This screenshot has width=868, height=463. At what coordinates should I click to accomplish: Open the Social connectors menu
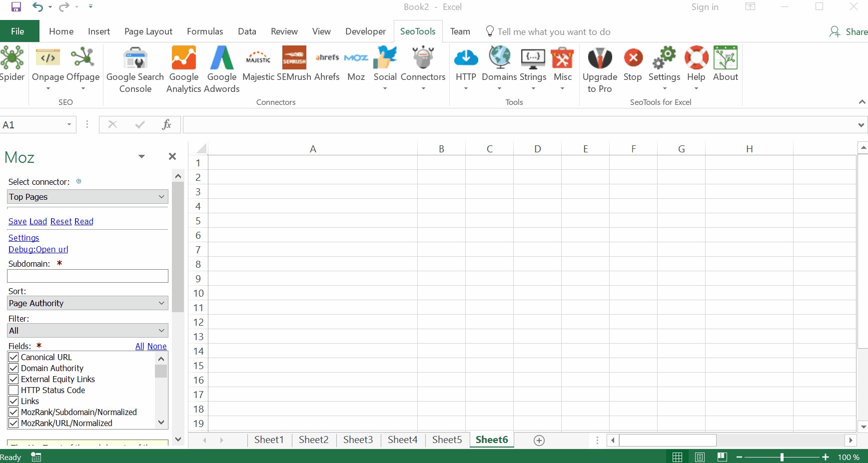(x=385, y=68)
